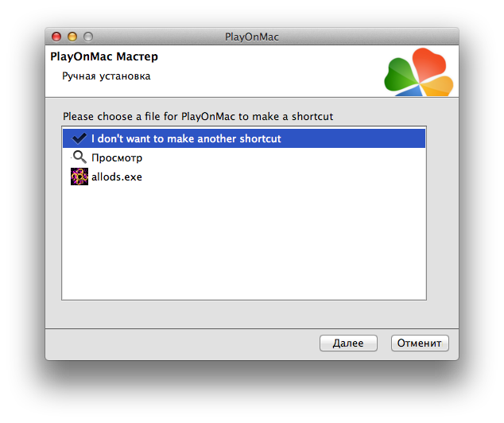The height and width of the screenshot is (423, 504).
Task: Select "I don't want to make another shortcut"
Action: (x=186, y=138)
